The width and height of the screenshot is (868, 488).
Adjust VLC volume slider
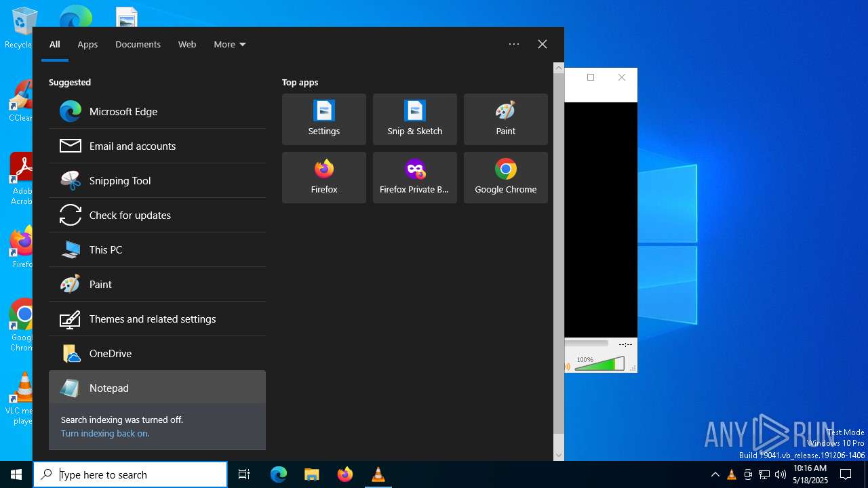[x=599, y=364]
